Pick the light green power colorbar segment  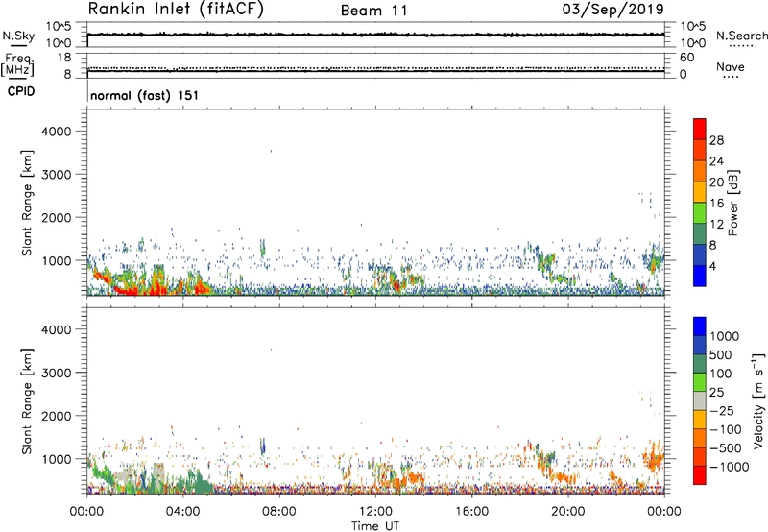coord(700,213)
